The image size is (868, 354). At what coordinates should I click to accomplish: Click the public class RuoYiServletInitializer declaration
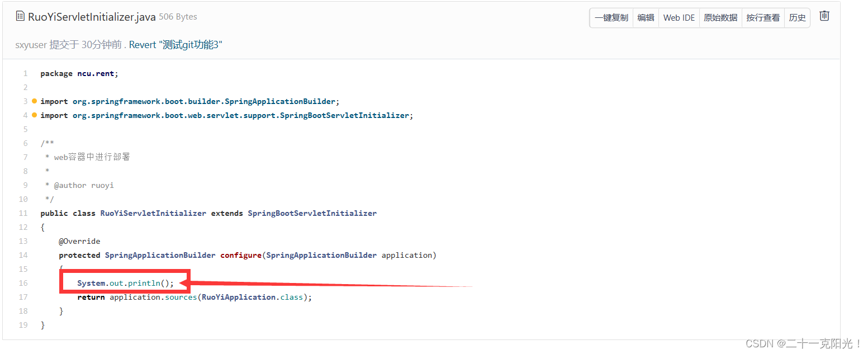[x=208, y=213]
